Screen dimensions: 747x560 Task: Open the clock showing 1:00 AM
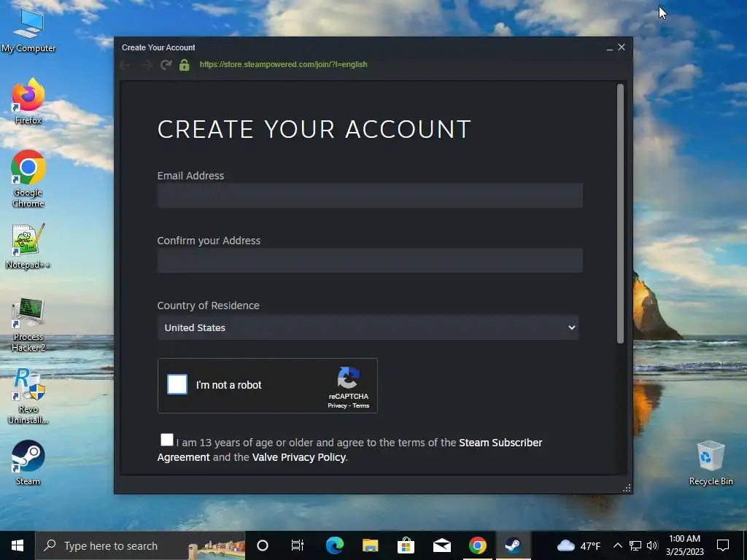(x=684, y=545)
